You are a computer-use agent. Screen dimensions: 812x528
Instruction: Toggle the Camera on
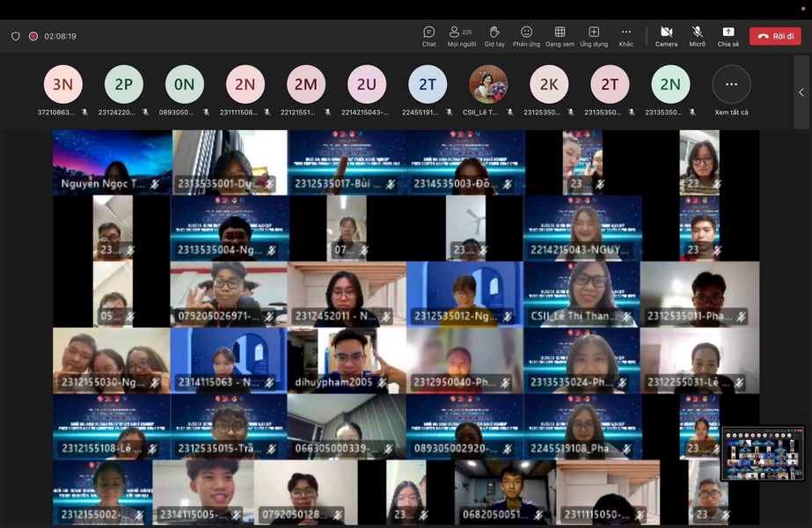[666, 36]
